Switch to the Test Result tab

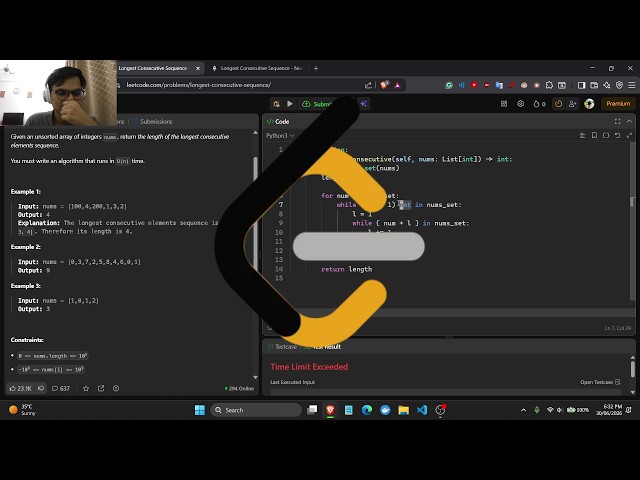pos(322,347)
